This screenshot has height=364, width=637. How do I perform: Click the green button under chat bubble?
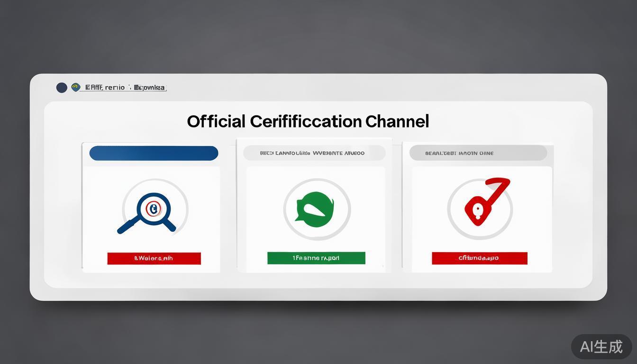[x=316, y=258]
